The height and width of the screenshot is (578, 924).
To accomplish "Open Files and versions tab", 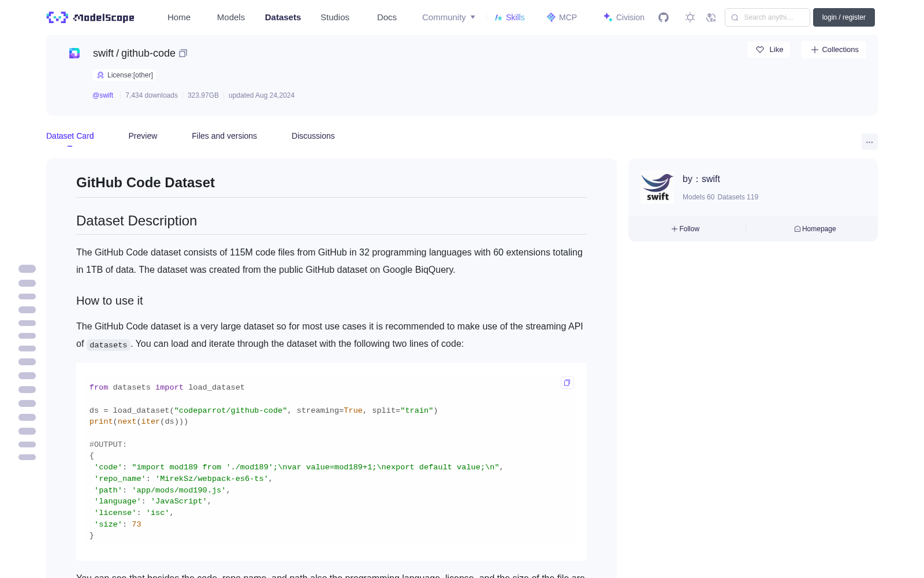I will pos(224,136).
